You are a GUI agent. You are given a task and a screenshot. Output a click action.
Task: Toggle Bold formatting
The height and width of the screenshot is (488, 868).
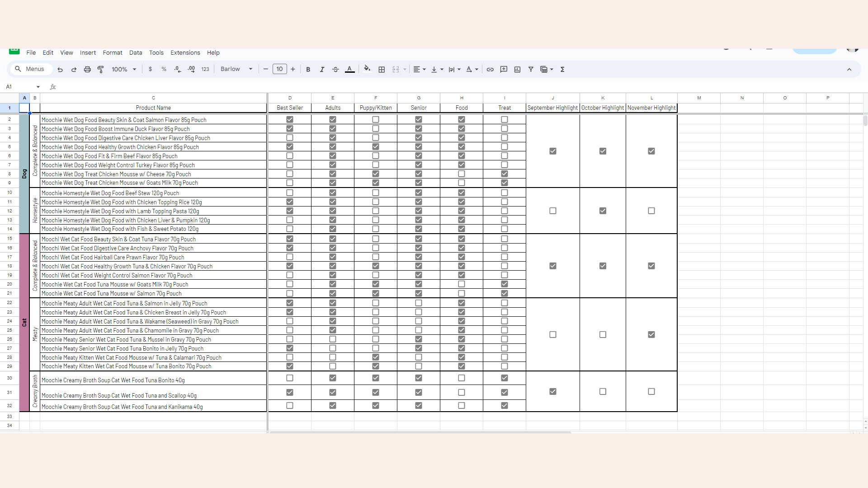[x=308, y=70]
